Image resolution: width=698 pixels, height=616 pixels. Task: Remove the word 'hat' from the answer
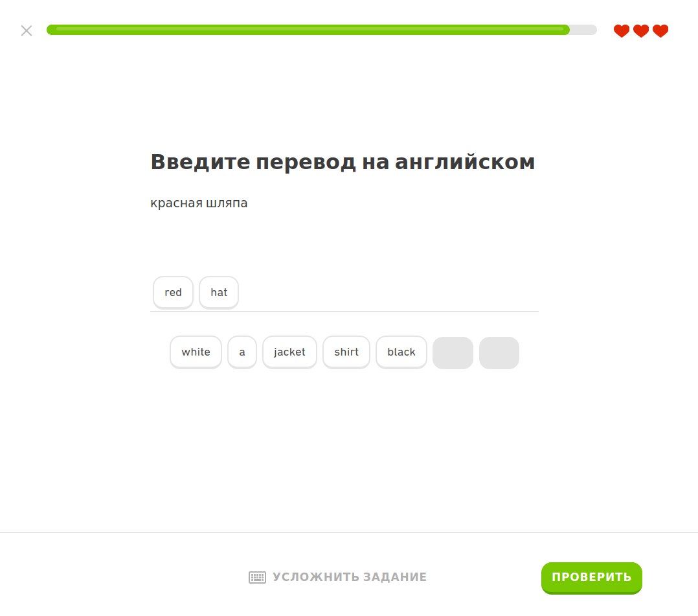pos(219,292)
